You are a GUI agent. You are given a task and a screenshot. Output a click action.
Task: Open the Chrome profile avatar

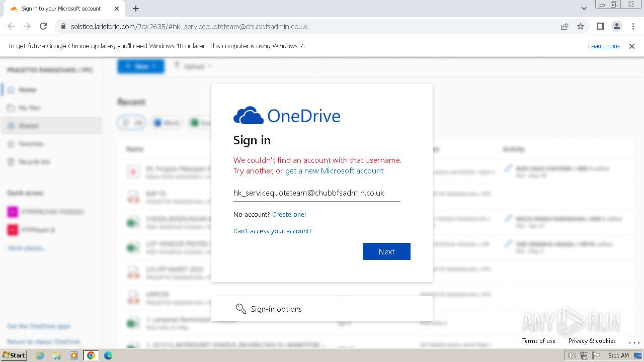tap(616, 26)
